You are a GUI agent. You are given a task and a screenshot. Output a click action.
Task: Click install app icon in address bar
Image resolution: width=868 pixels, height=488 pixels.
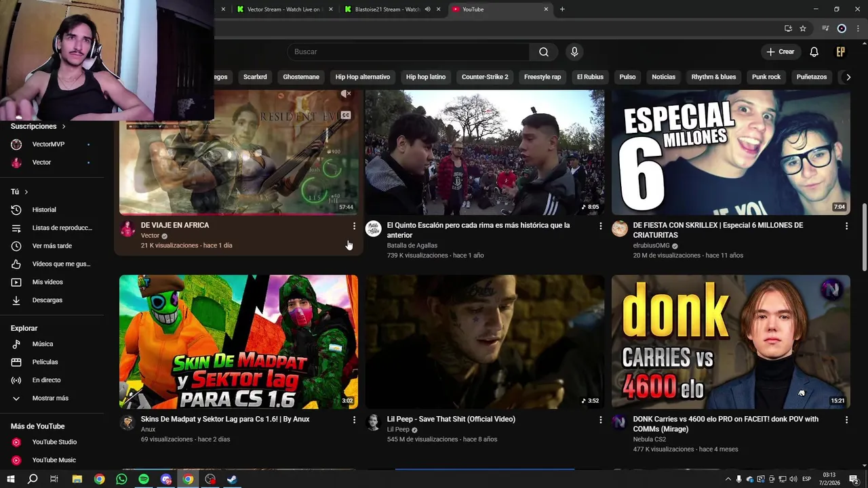pyautogui.click(x=788, y=28)
